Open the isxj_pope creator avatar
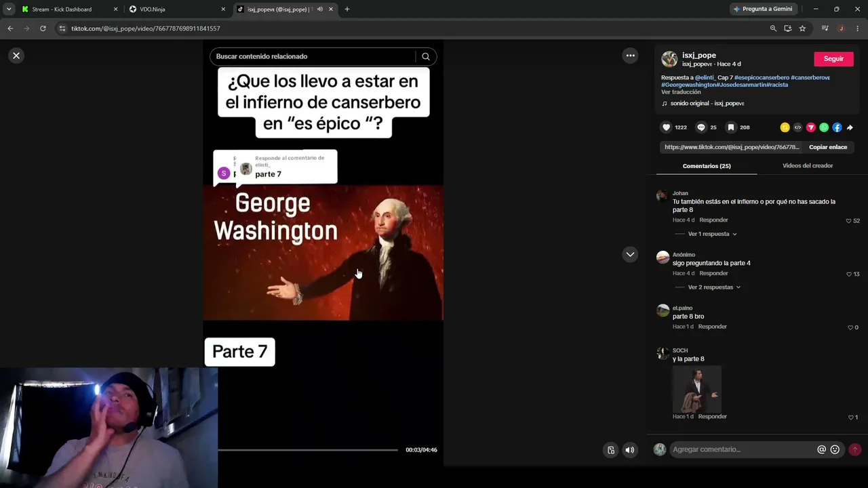This screenshot has width=868, height=488. [669, 59]
